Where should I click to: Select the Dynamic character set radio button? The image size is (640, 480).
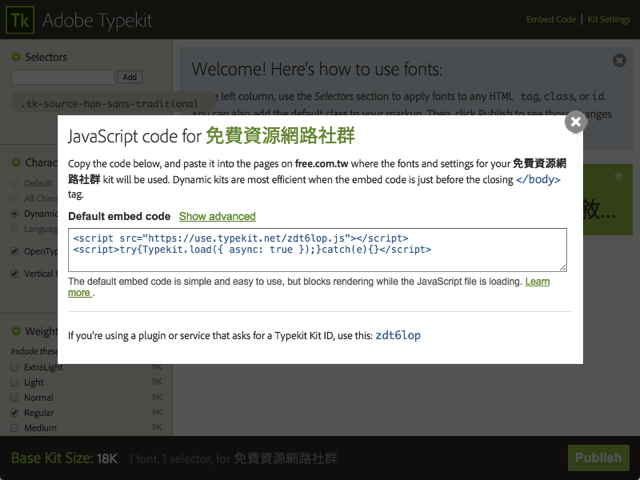tap(15, 213)
